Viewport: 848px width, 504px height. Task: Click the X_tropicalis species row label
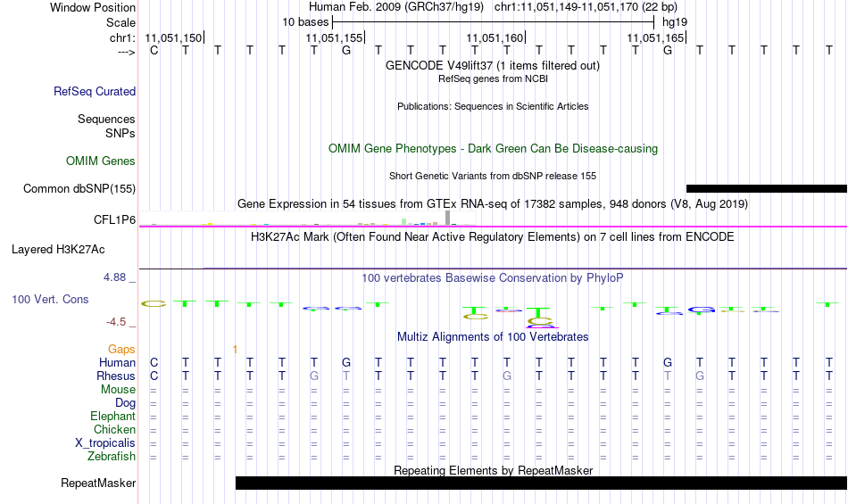pyautogui.click(x=105, y=443)
